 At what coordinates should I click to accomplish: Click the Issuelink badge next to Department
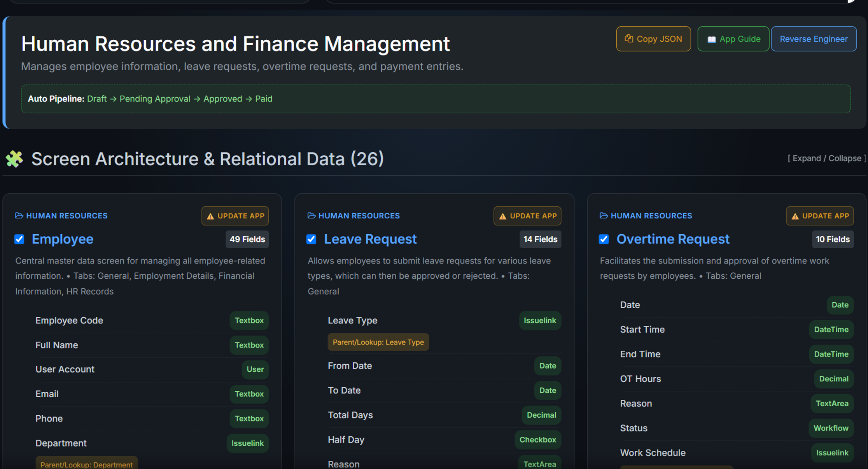click(248, 443)
